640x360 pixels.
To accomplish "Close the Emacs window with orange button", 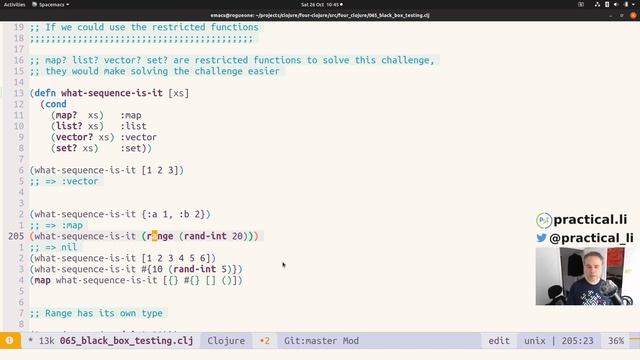I will coord(633,16).
